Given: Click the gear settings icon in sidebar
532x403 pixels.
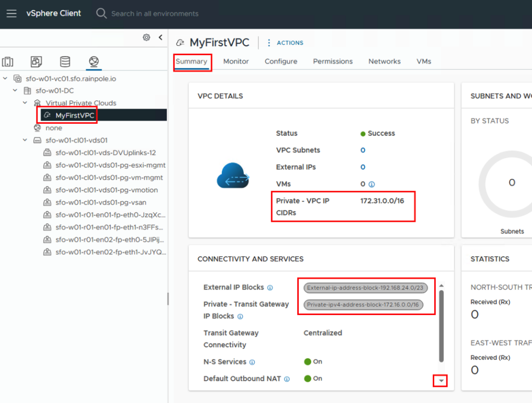Looking at the screenshot, I should [x=147, y=37].
